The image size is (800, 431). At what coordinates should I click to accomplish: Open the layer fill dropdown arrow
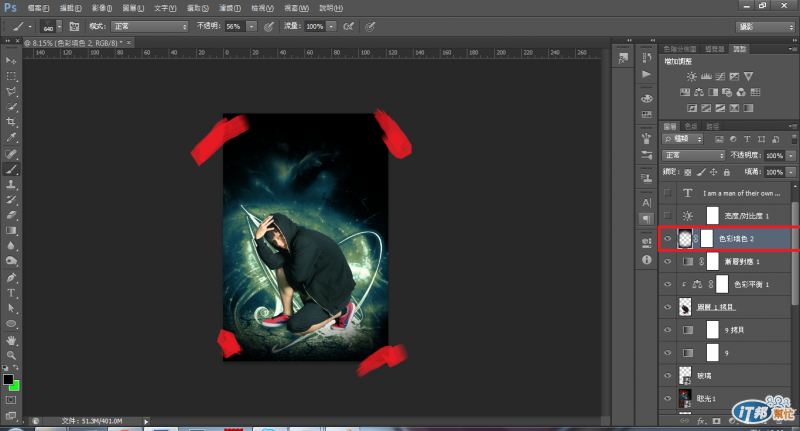pos(791,172)
